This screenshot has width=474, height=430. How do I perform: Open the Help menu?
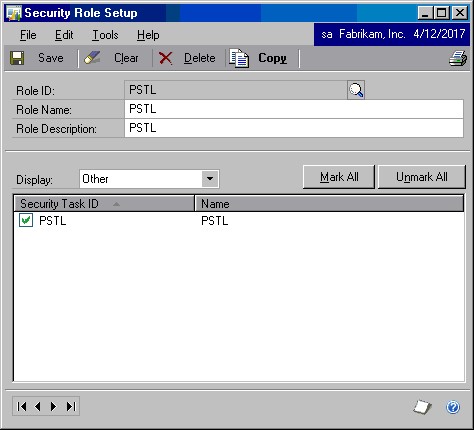pos(148,35)
